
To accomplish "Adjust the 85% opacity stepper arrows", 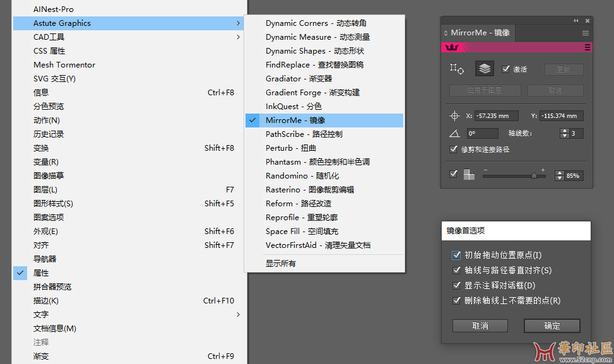I will coord(560,176).
